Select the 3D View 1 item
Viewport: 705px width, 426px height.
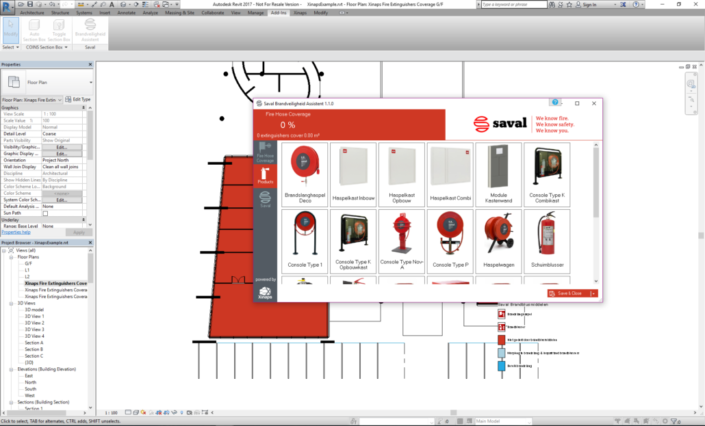[34, 316]
